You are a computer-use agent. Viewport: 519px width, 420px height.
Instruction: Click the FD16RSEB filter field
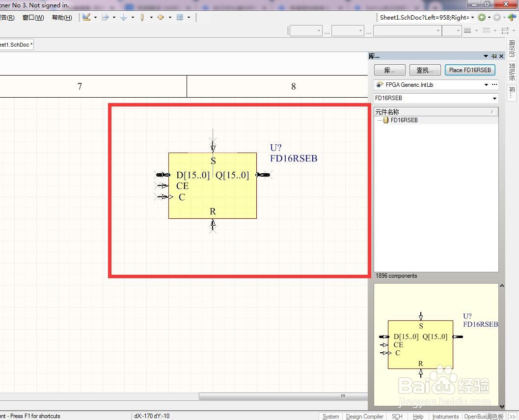coord(432,98)
